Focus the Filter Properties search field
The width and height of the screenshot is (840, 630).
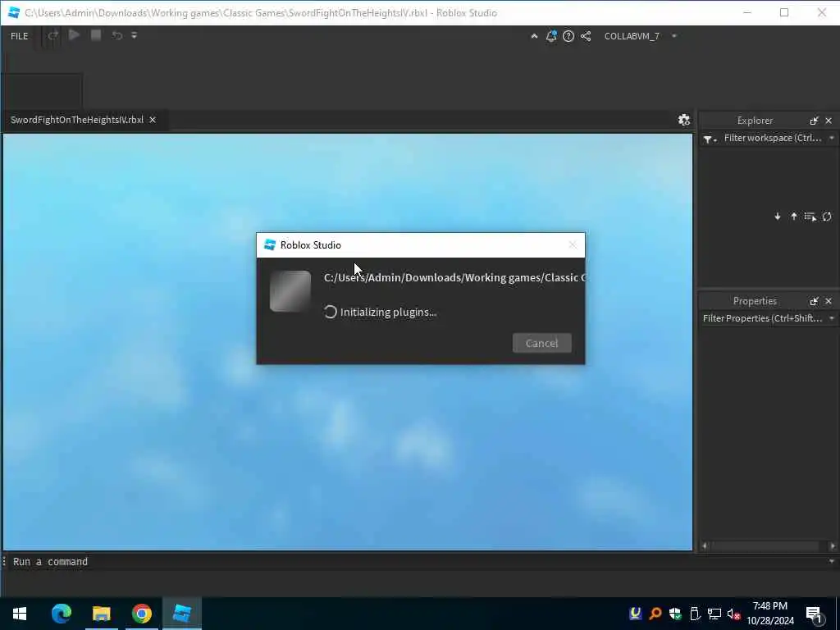click(x=762, y=318)
